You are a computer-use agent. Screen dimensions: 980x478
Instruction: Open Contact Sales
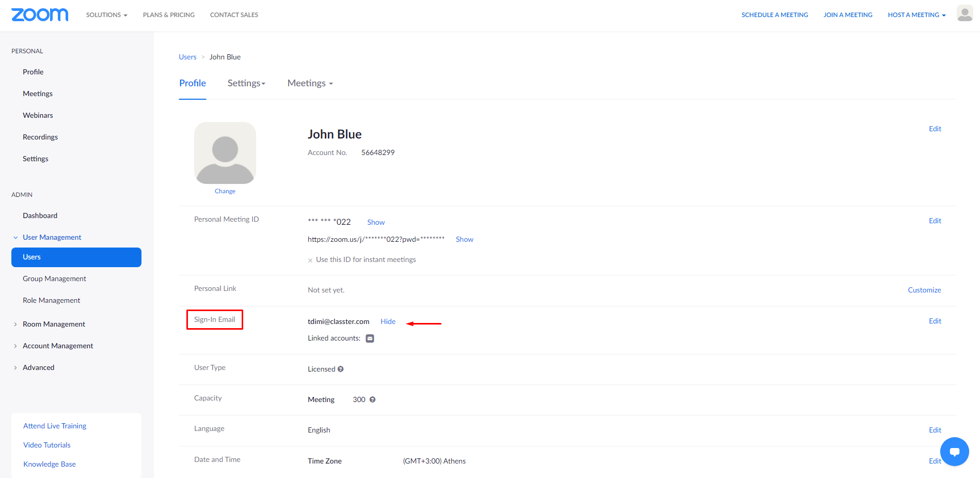click(x=234, y=15)
